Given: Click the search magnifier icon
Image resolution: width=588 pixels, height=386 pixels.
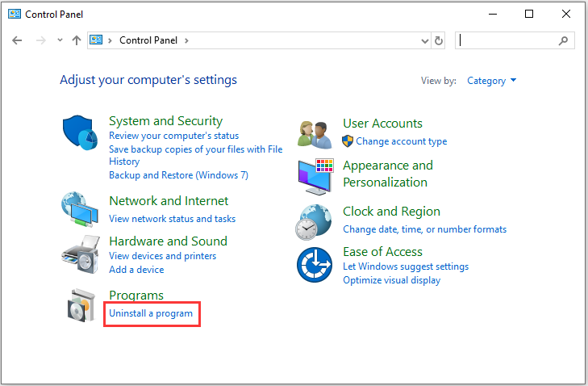Looking at the screenshot, I should (x=563, y=40).
